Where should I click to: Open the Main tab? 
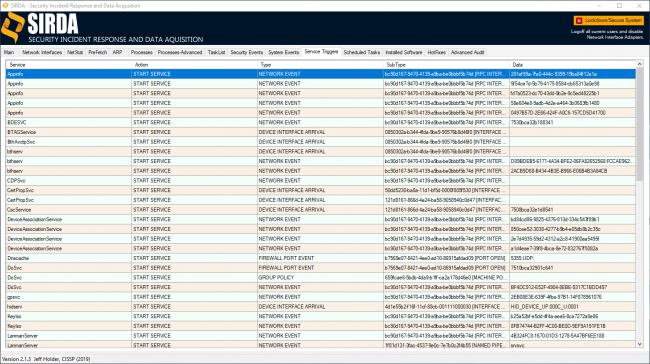click(x=9, y=52)
